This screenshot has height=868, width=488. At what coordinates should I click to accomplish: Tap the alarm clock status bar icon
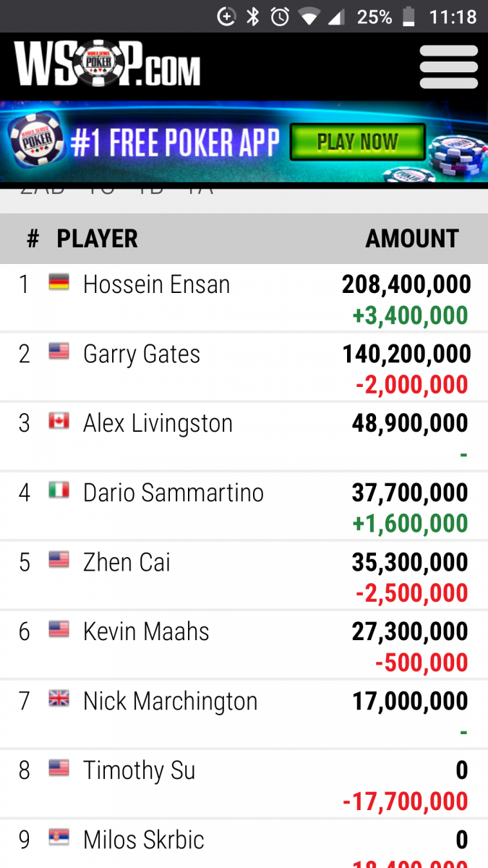tap(280, 17)
